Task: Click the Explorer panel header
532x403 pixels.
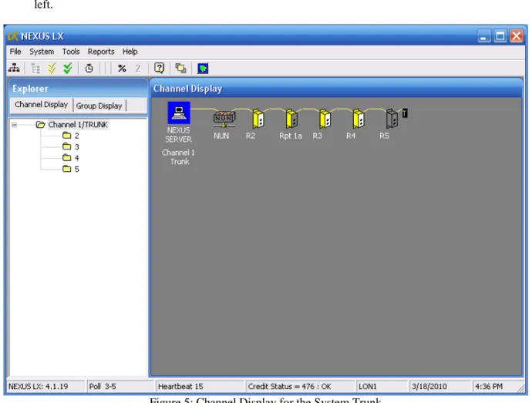Action: tap(79, 89)
